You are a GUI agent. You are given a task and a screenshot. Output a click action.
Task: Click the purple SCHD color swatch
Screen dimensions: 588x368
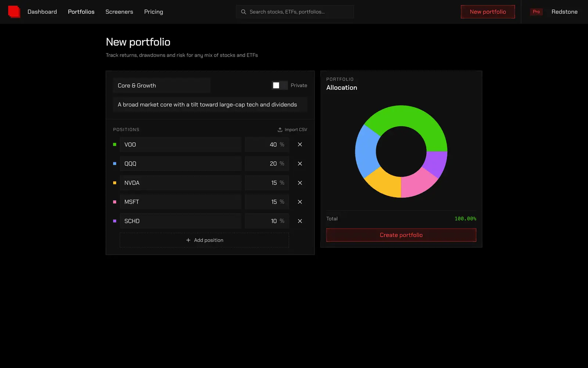[115, 221]
